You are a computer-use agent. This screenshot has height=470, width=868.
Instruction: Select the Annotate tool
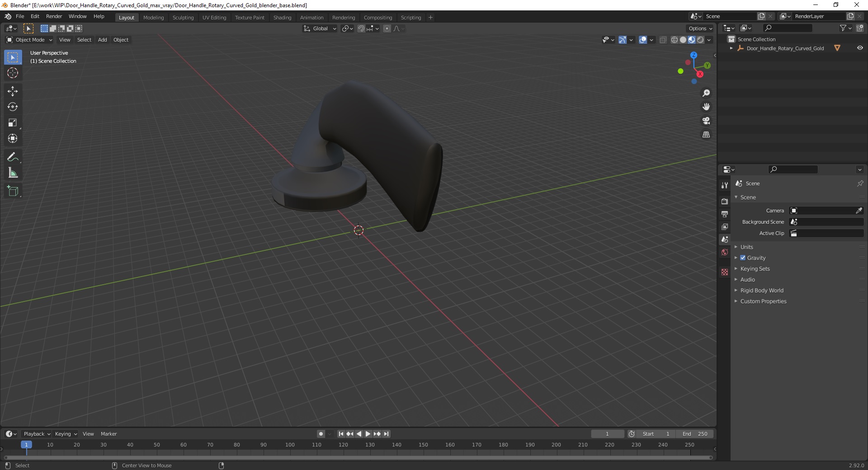pyautogui.click(x=13, y=157)
